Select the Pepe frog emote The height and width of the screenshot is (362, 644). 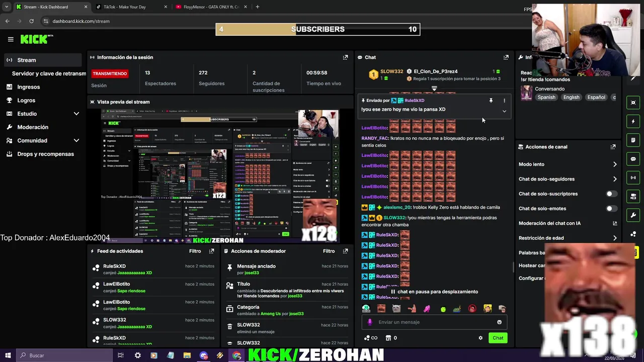coord(457,309)
